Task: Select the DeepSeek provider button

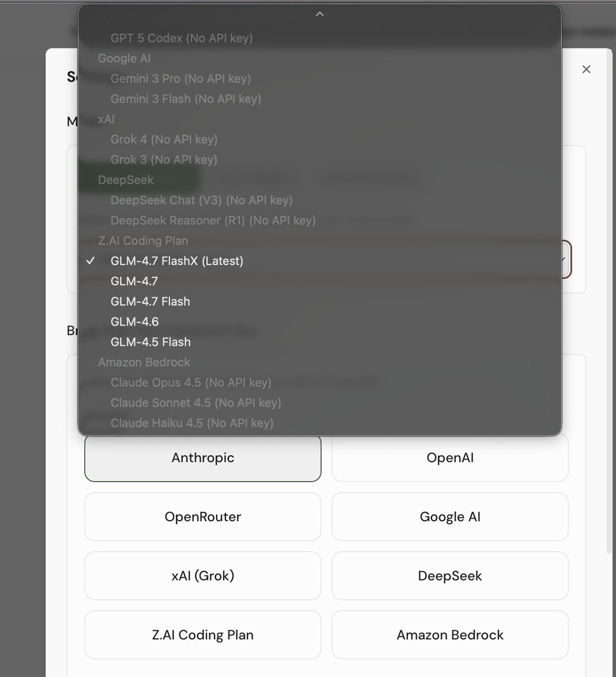Action: tap(450, 575)
